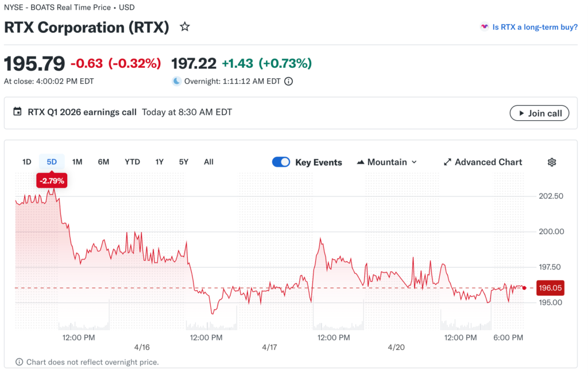Click the Join call button

pos(539,113)
